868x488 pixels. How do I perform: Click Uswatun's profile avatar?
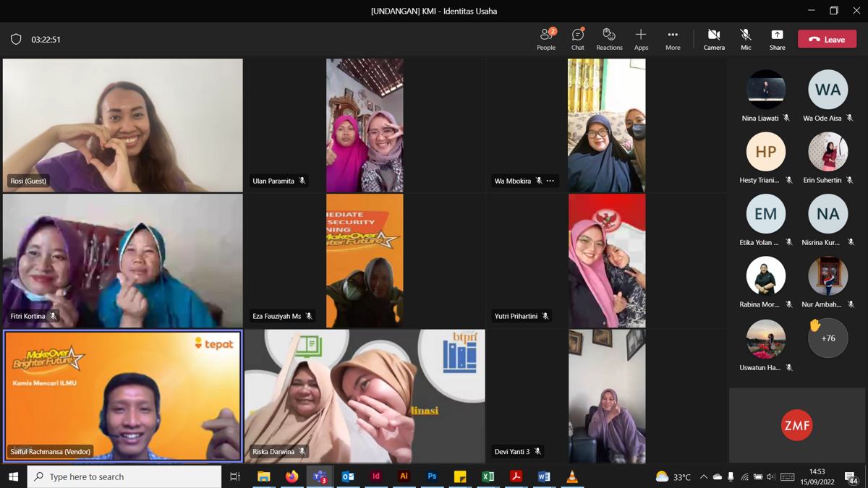[x=766, y=338]
